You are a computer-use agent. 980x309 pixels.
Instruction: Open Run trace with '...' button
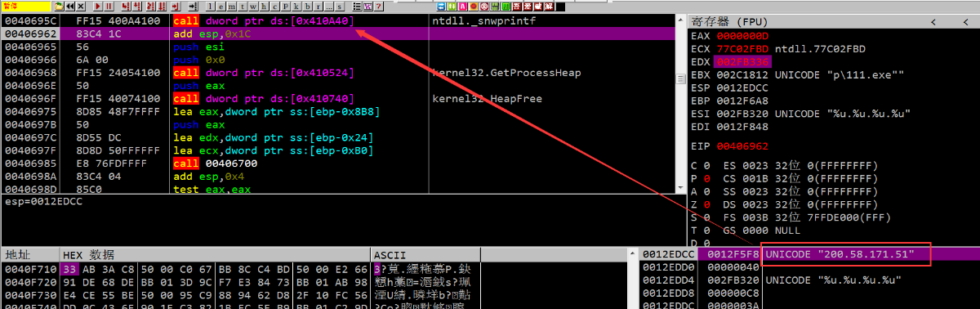[328, 7]
